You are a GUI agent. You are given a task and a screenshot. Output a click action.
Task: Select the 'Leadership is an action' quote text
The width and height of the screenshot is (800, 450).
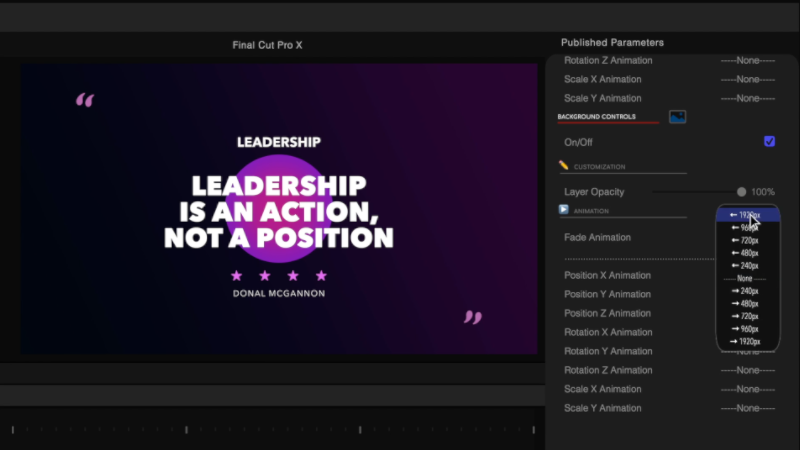[x=279, y=212]
